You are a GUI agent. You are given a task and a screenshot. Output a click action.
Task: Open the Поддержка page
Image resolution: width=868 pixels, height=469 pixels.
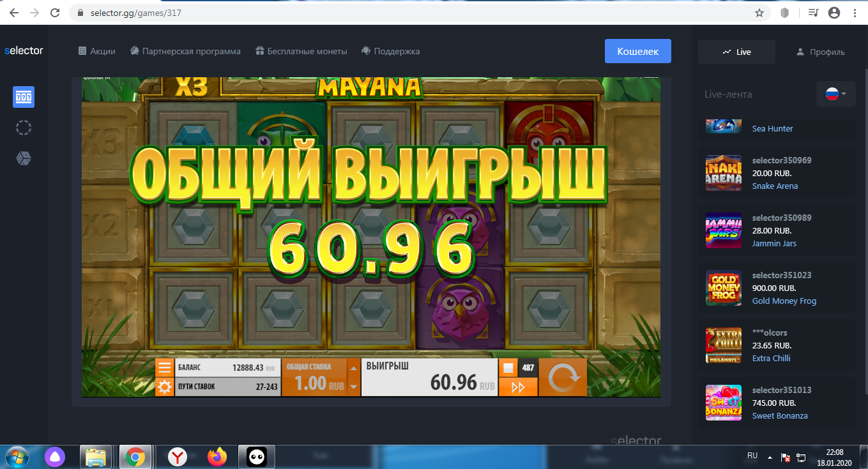click(390, 51)
